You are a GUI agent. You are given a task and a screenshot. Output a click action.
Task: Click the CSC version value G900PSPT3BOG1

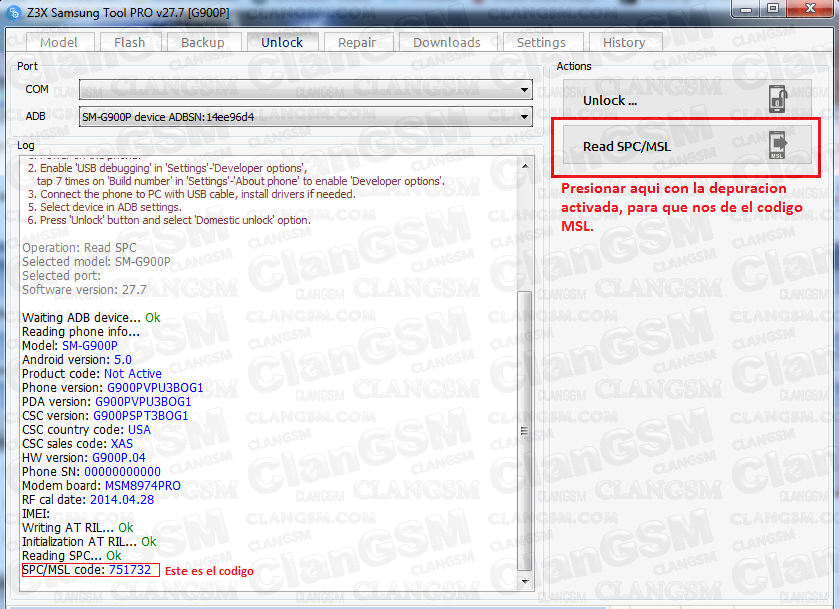[x=141, y=416]
